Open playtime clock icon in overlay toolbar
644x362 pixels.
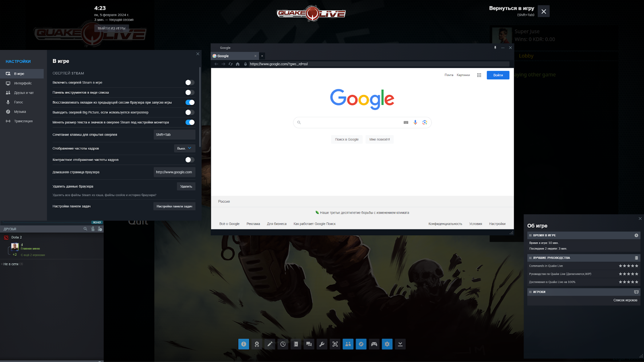283,344
